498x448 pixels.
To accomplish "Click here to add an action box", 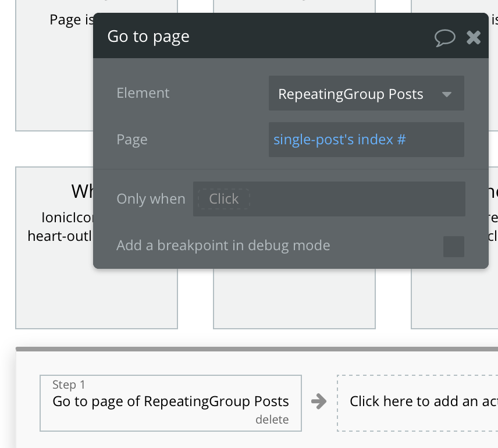I will pyautogui.click(x=417, y=403).
